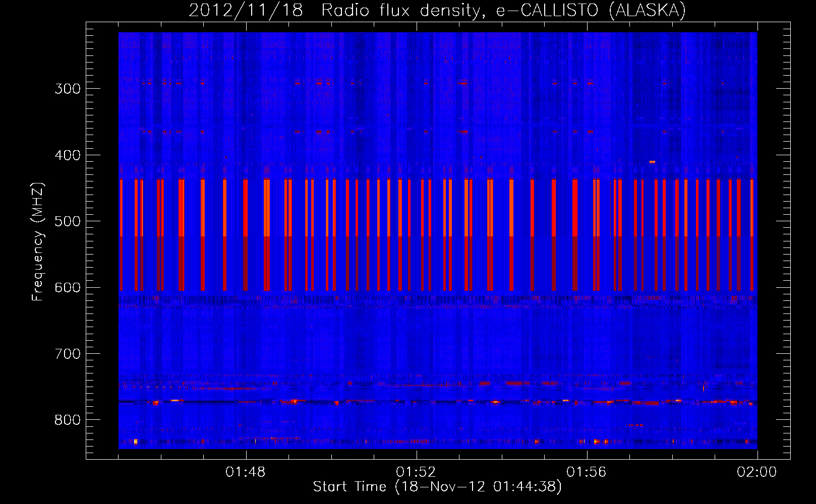Click the 01:48 time tick label
This screenshot has width=816, height=504.
[246, 472]
